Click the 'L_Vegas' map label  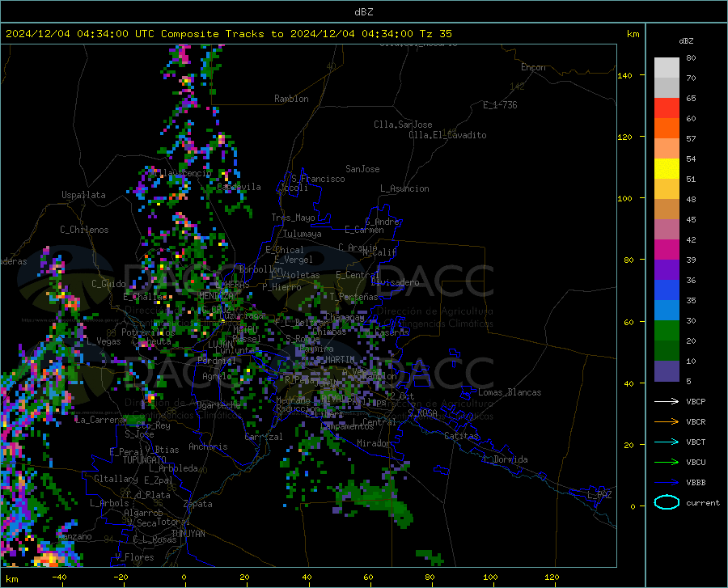[x=104, y=341]
